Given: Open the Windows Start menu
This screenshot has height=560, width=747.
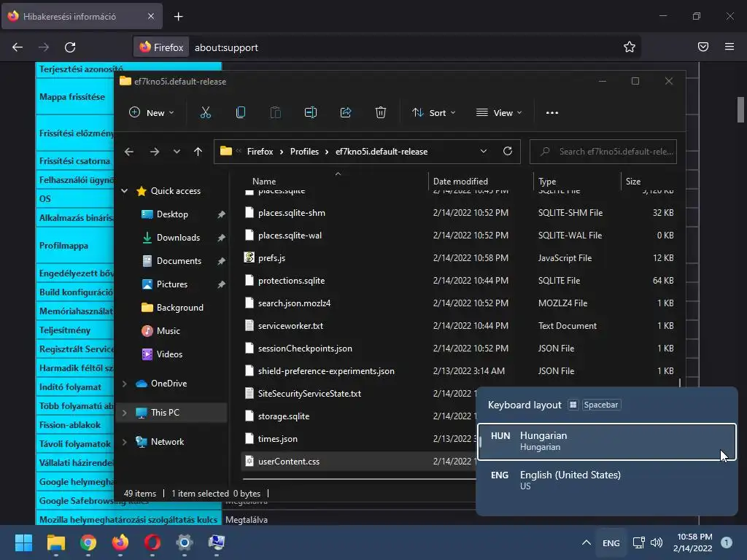Looking at the screenshot, I should (x=23, y=542).
